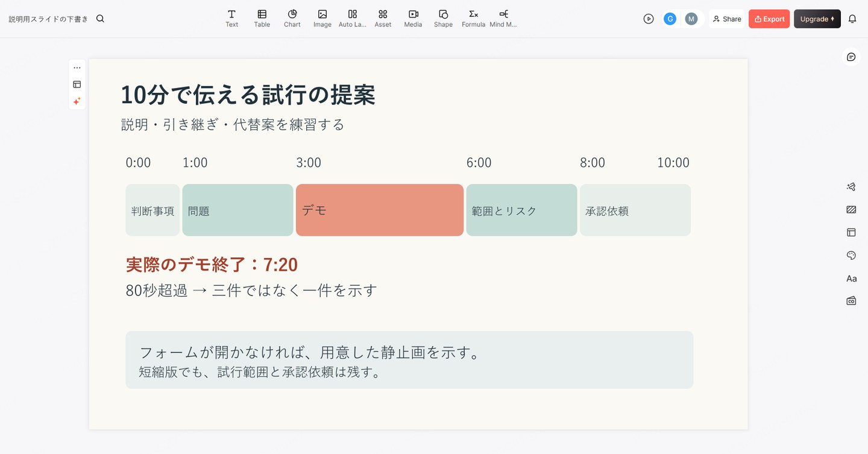Image resolution: width=868 pixels, height=454 pixels.
Task: Click the Upgrade button
Action: click(817, 19)
